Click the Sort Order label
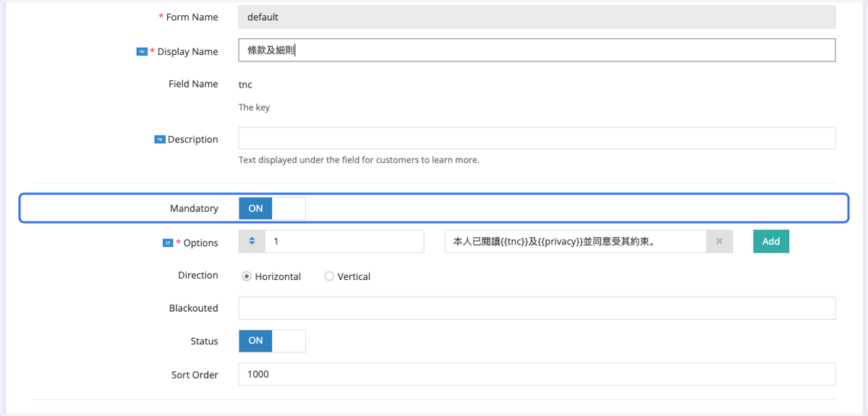The image size is (868, 416). 195,375
